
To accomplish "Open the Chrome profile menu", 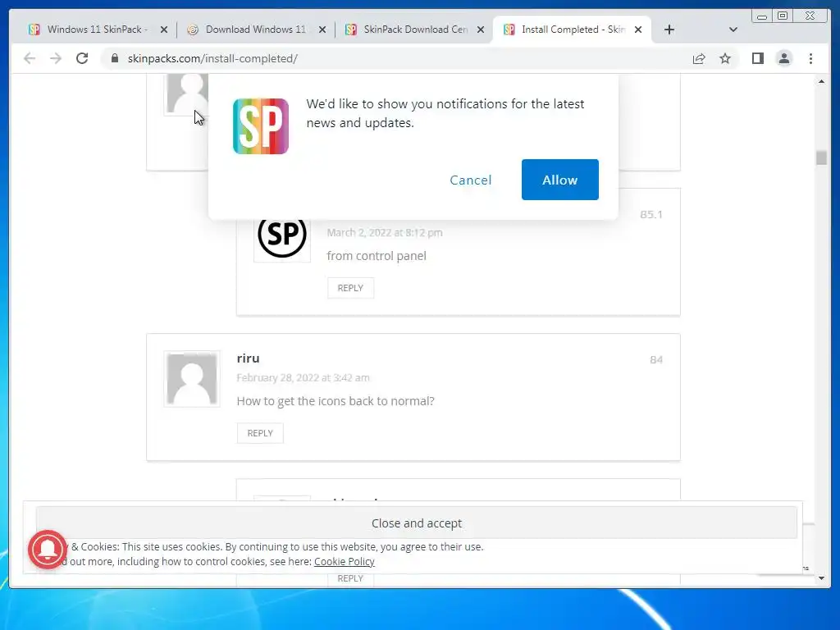I will click(783, 58).
